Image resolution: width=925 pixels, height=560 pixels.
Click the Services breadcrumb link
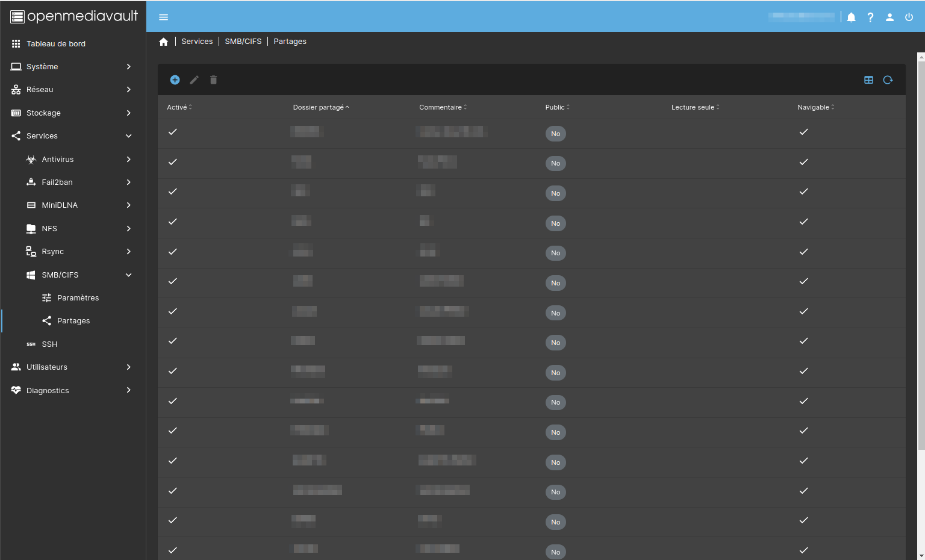point(197,42)
